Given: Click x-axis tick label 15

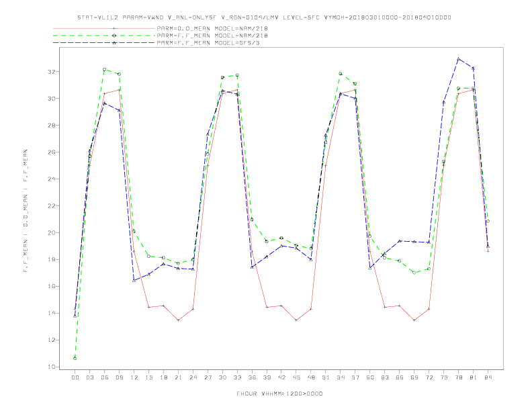Looking at the screenshot, I should (x=148, y=377).
